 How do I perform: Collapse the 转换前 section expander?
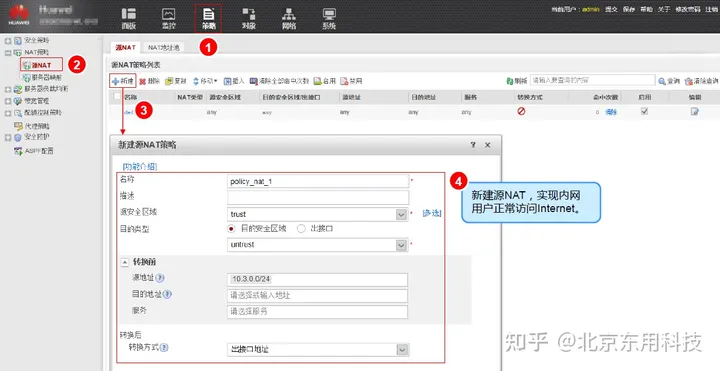[124, 262]
